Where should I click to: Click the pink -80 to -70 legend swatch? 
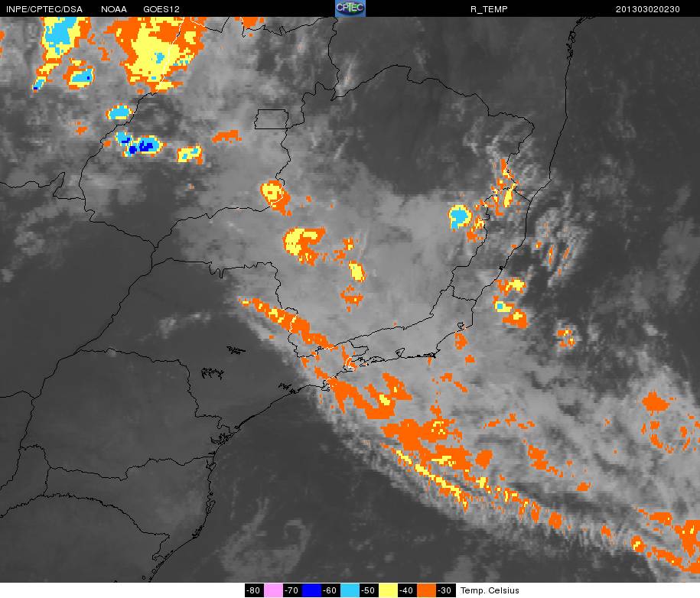click(274, 590)
